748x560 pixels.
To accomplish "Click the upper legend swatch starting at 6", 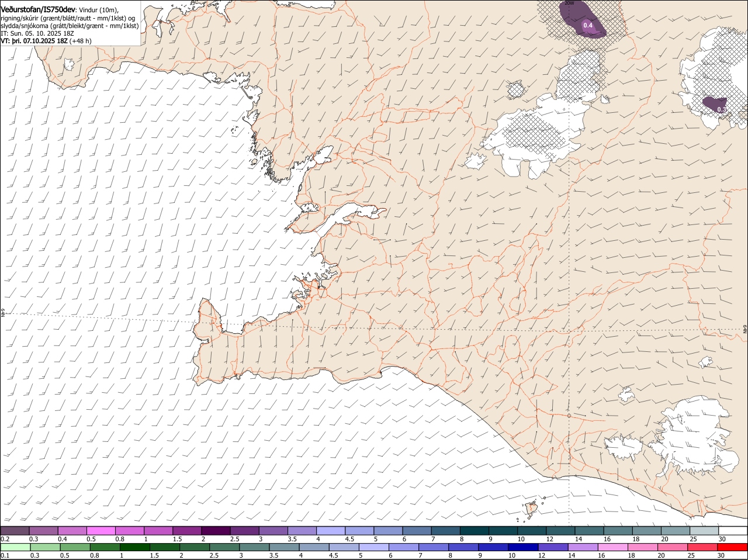I will [417, 530].
